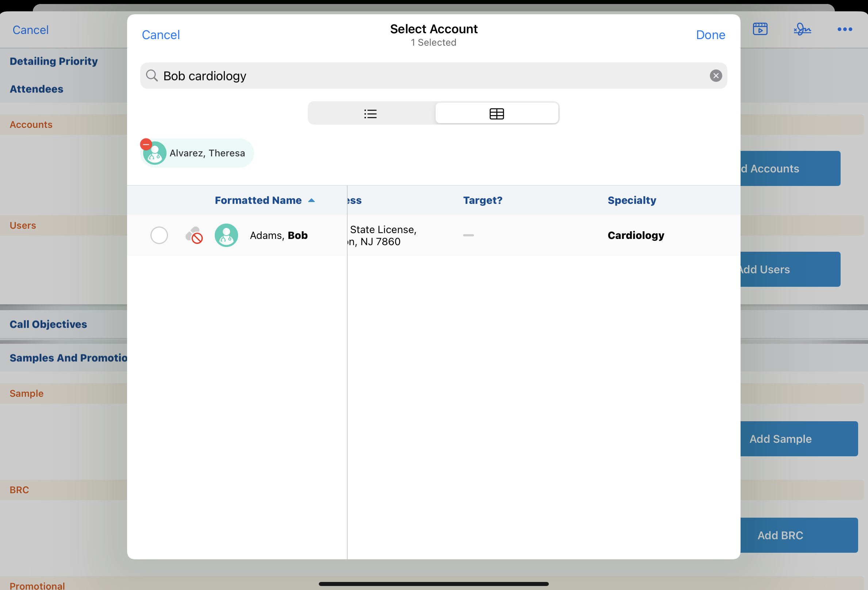Click the search magnifier icon
Screen dimensions: 868x590
tap(152, 76)
